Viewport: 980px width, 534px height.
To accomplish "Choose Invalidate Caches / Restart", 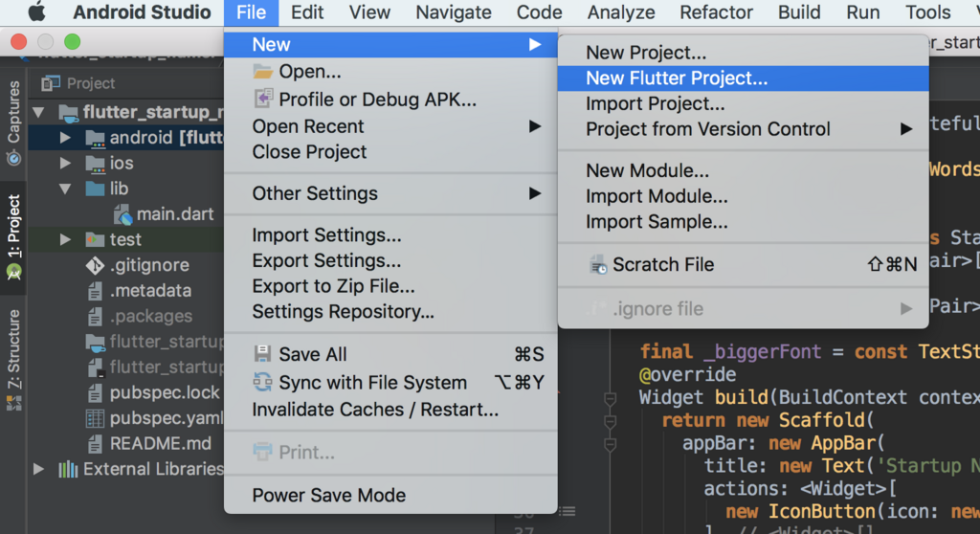I will click(x=375, y=410).
